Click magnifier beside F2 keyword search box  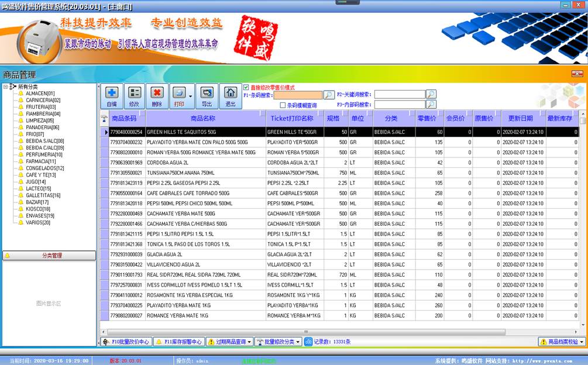[431, 94]
